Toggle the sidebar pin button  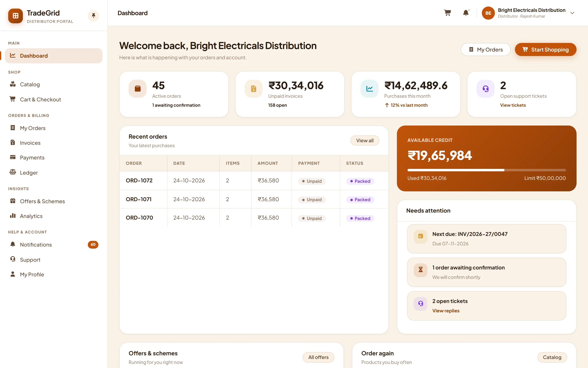click(x=94, y=16)
